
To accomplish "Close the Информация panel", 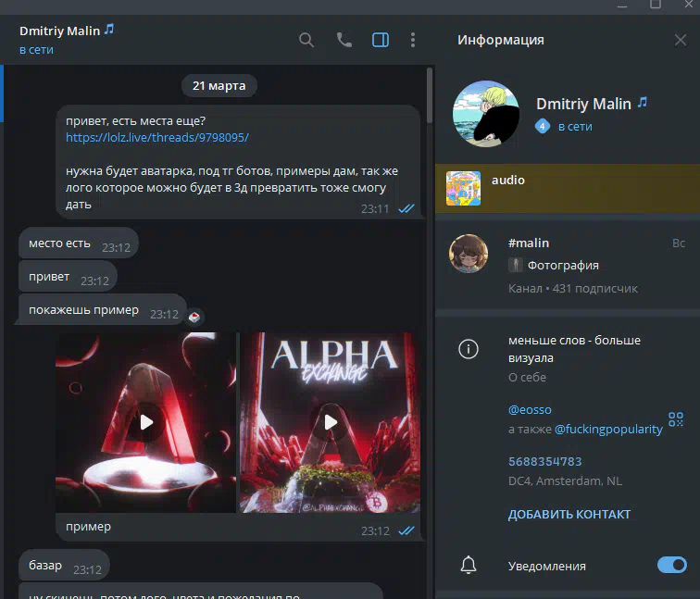I will click(680, 40).
